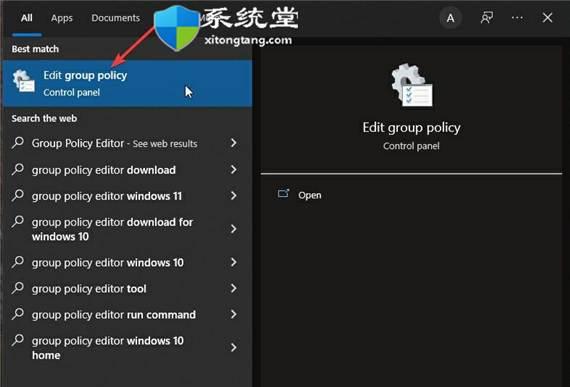Viewport: 570px width, 387px height.
Task: Expand chevron for Group Policy Editor See web results
Action: (x=234, y=143)
